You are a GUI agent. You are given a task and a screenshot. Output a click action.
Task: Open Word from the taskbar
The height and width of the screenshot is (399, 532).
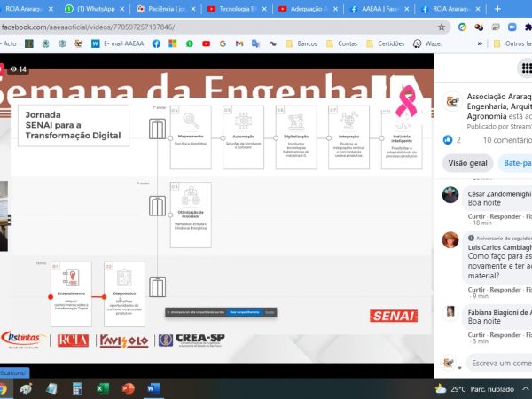(153, 389)
